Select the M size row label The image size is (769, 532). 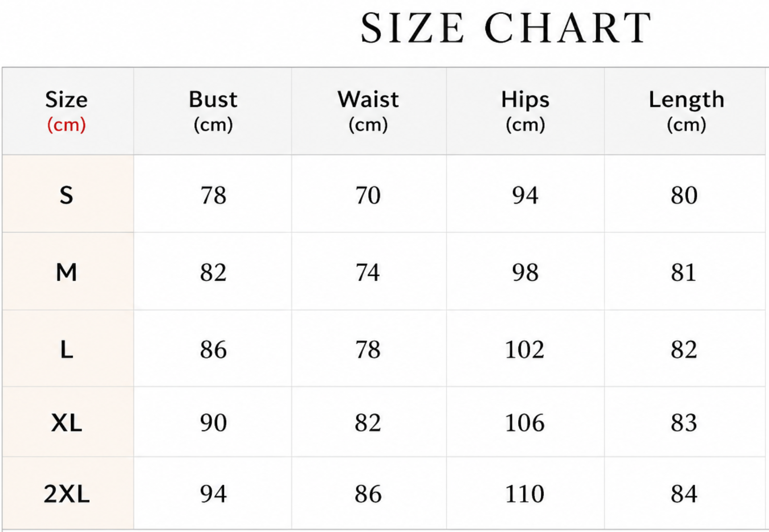(67, 272)
